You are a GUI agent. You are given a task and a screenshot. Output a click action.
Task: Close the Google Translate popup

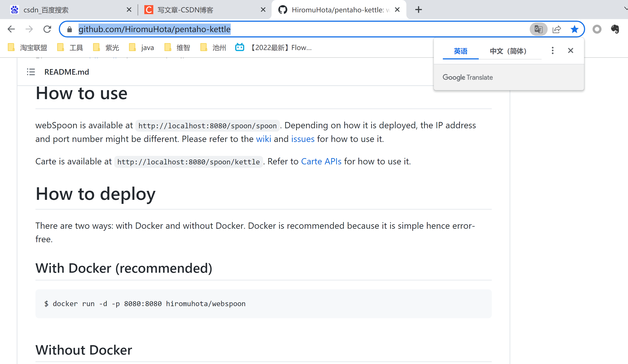(x=571, y=50)
